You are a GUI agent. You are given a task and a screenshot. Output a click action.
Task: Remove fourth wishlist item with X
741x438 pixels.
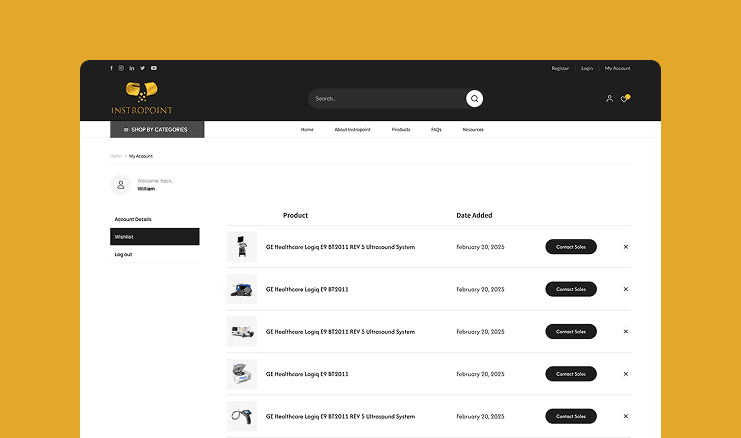pyautogui.click(x=626, y=374)
